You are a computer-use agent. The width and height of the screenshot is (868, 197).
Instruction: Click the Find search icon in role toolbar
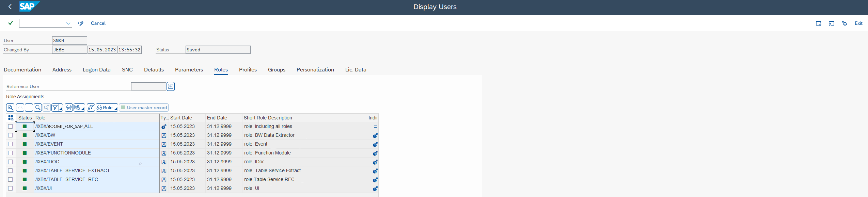pos(38,108)
